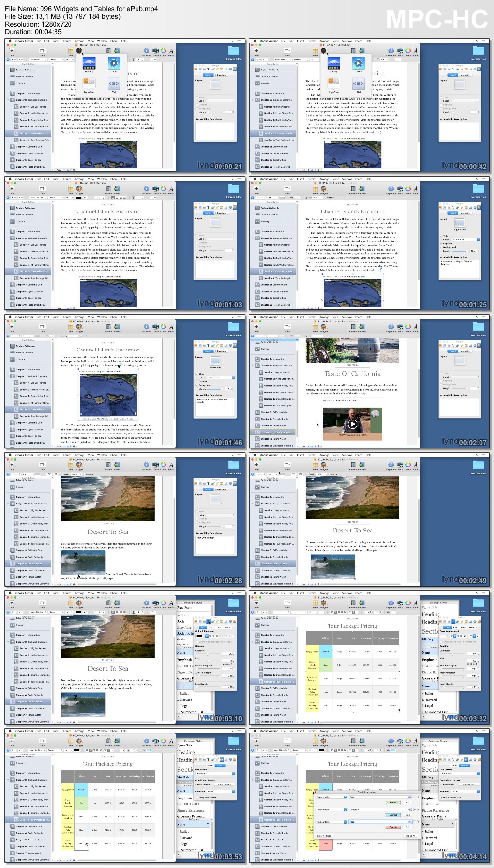Open the Colors icon in the 00:02:07 frame
This screenshot has height=868, width=494.
[408, 327]
